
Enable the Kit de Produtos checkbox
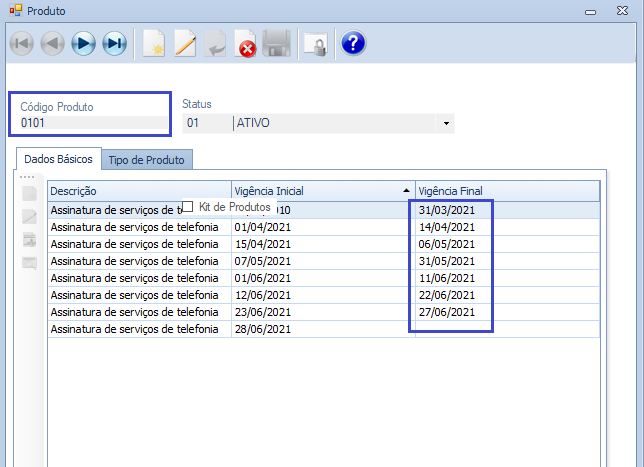click(x=187, y=207)
